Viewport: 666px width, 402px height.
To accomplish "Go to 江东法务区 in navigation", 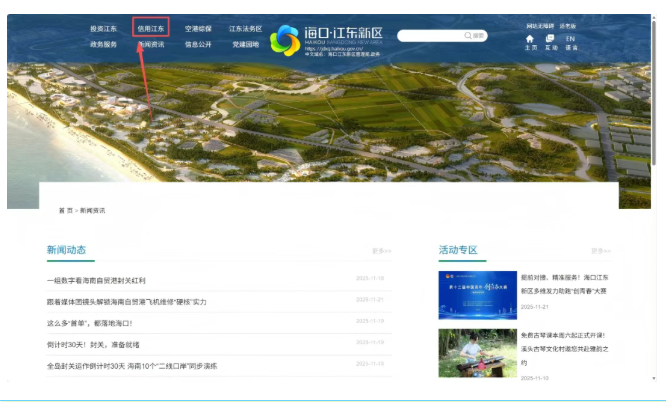I will coord(245,29).
